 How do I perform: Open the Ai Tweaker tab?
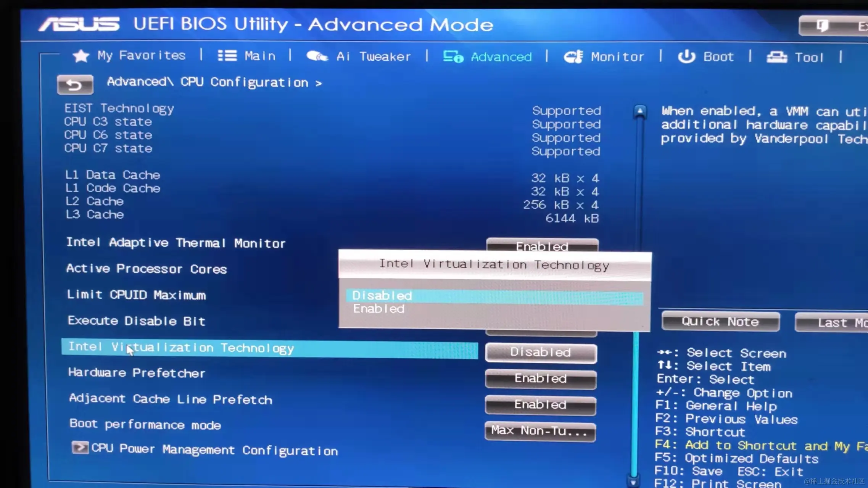359,56
